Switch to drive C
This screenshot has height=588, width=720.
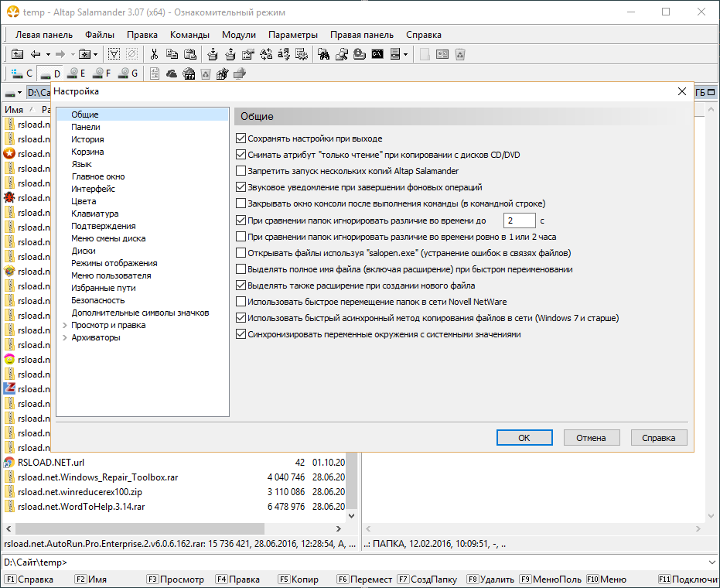22,73
